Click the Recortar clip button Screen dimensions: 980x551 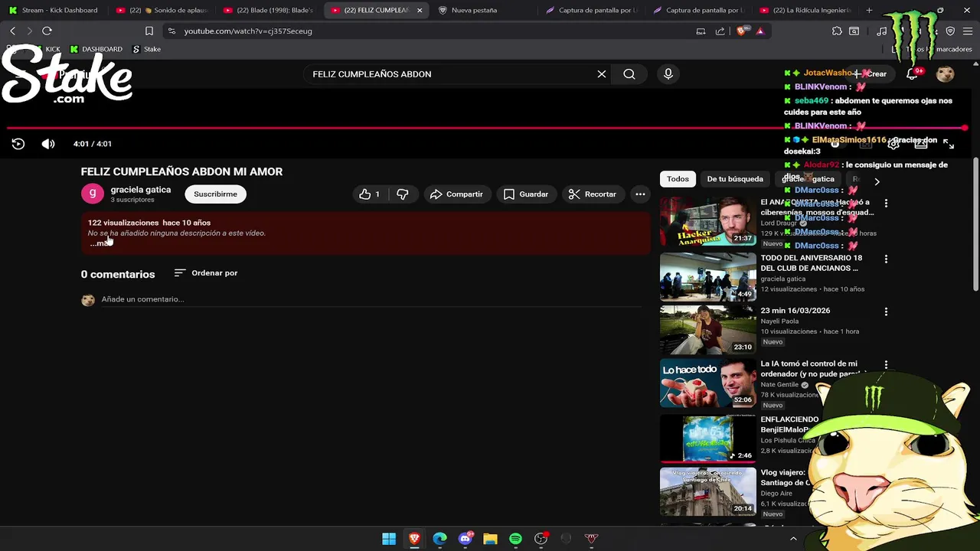(593, 194)
